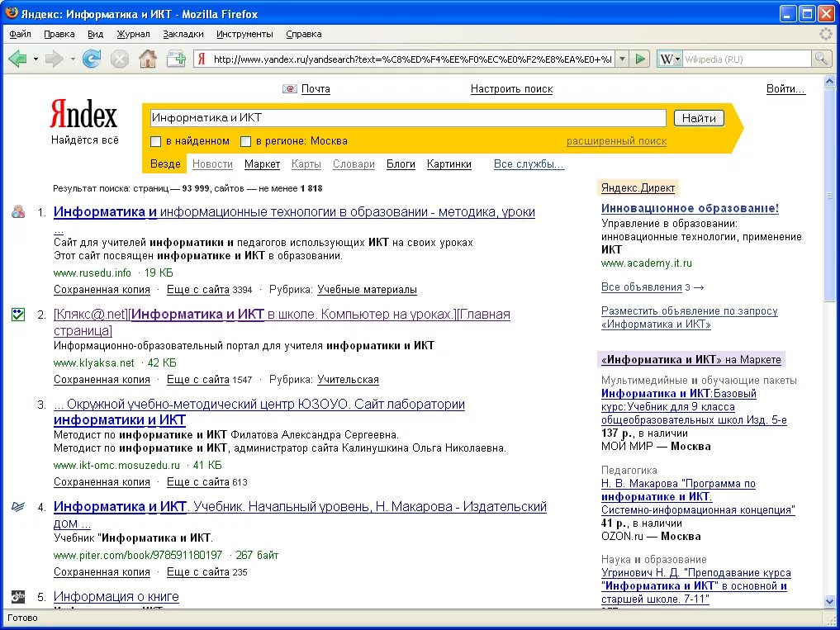The width and height of the screenshot is (840, 630).
Task: Toggle the 'в найденном' checkbox
Action: click(156, 141)
